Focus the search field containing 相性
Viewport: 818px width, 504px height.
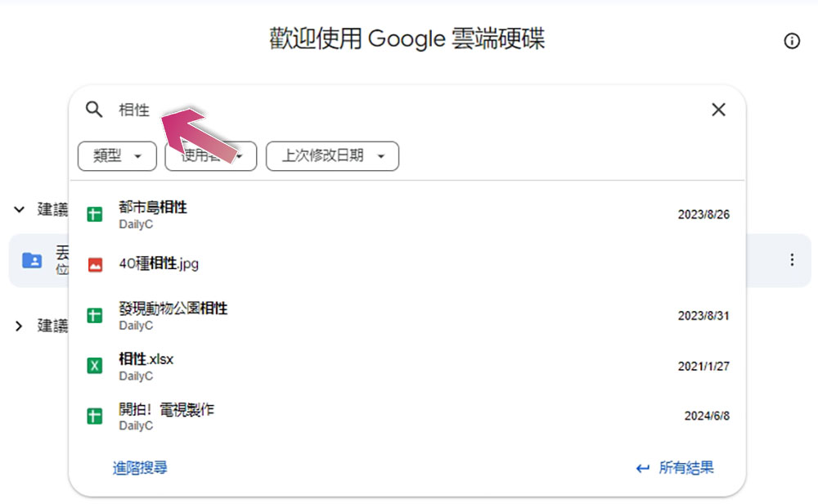click(407, 110)
